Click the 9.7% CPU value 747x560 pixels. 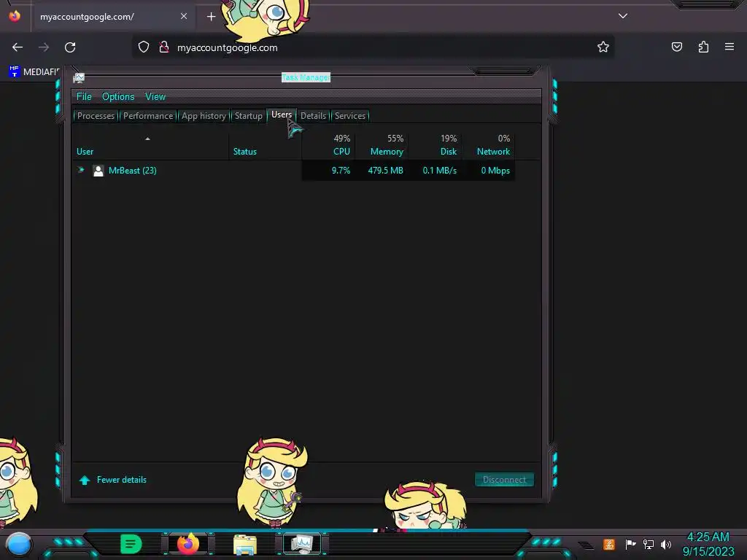point(341,171)
